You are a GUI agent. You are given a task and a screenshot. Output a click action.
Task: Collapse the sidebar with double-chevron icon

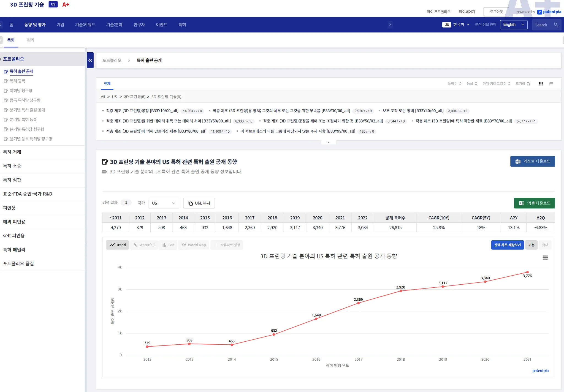click(90, 60)
